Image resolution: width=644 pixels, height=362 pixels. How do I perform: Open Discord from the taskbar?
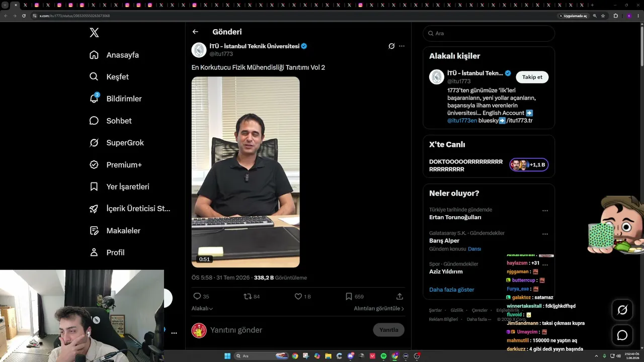click(x=350, y=356)
